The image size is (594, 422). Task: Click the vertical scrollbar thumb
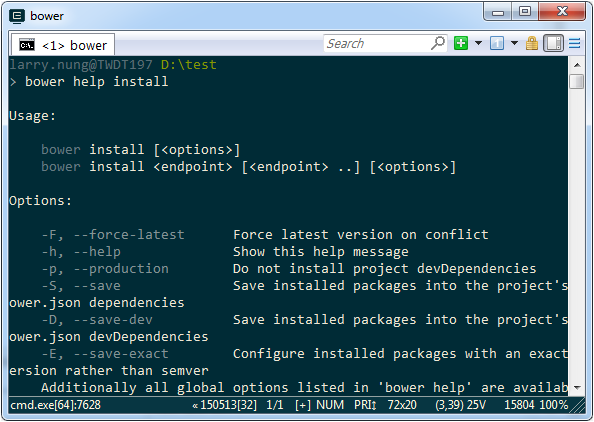(577, 82)
